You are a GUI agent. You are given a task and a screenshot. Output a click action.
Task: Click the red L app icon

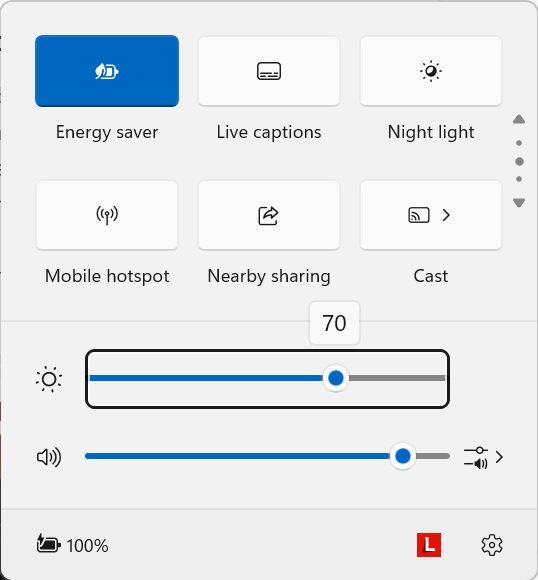(x=429, y=545)
